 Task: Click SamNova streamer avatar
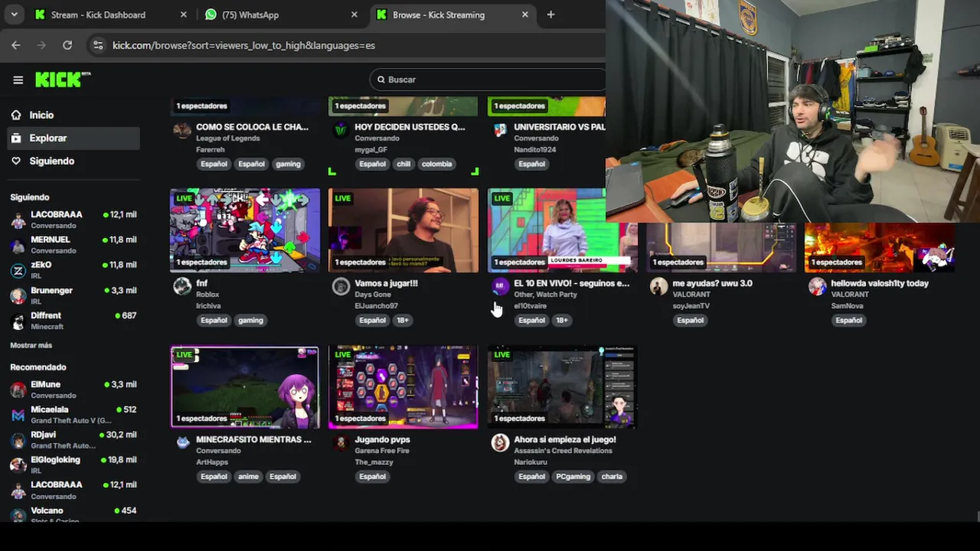coord(818,286)
